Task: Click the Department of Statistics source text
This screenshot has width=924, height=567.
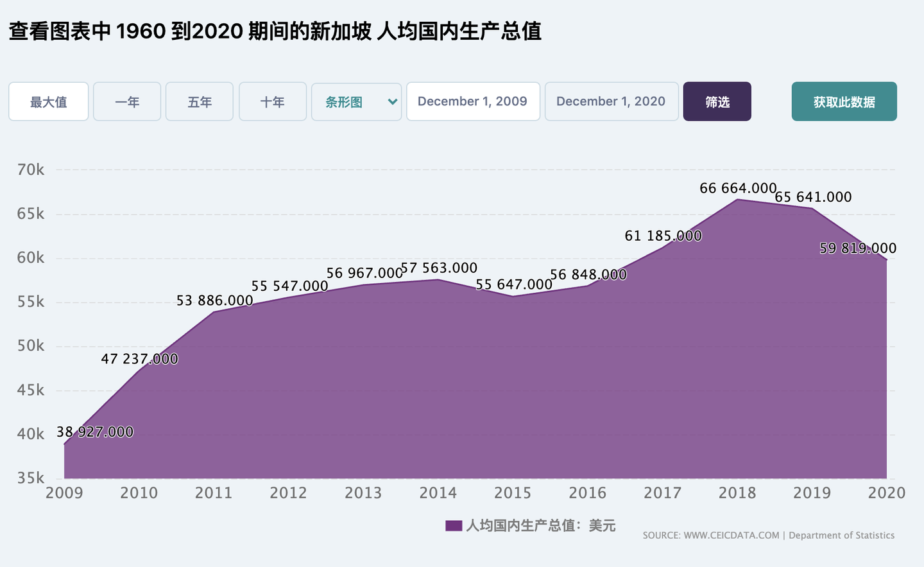Action: pos(841,535)
